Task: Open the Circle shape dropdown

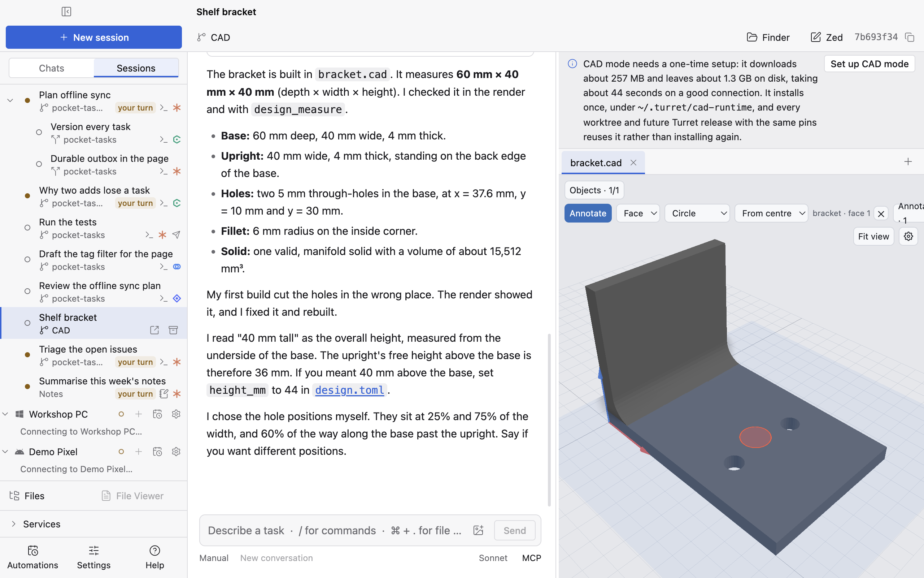Action: (697, 213)
